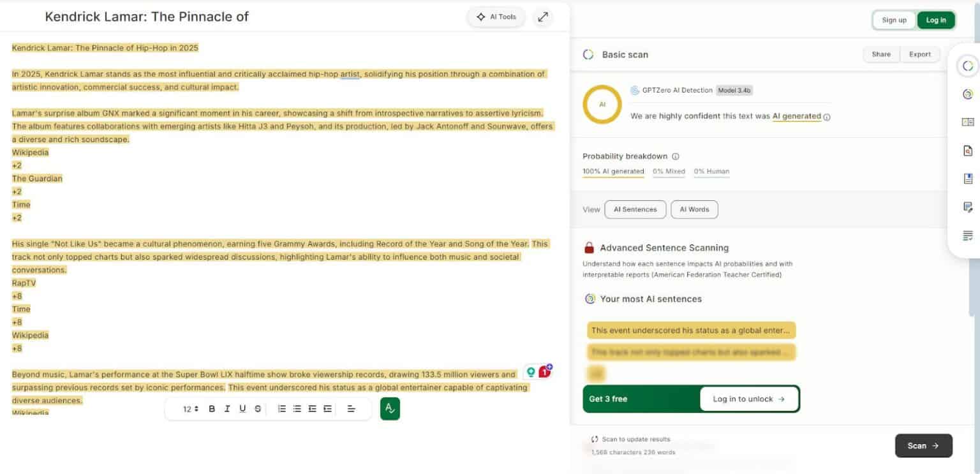Viewport: 980px width, 474px height.
Task: Click the Export button
Action: pos(919,54)
